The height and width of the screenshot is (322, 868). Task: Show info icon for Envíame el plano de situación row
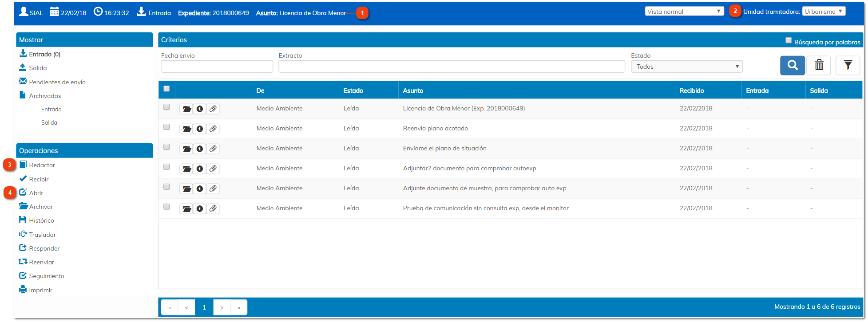pyautogui.click(x=200, y=149)
